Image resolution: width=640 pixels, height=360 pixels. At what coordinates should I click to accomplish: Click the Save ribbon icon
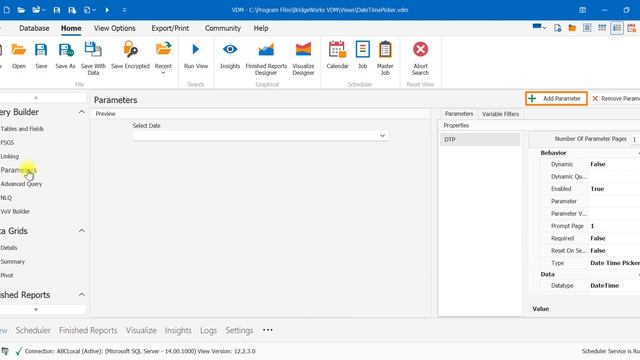point(41,50)
